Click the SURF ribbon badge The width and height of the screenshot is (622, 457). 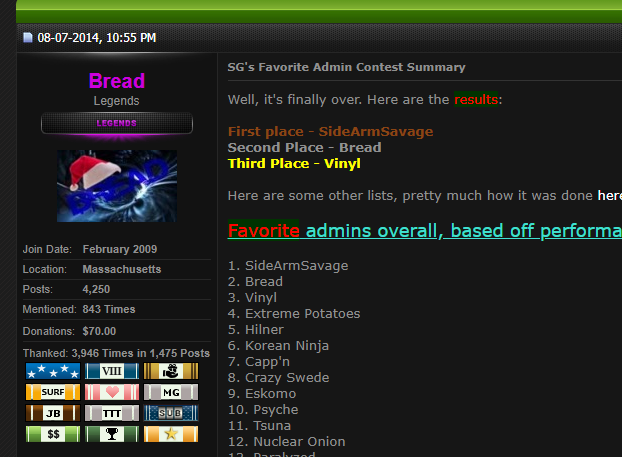coord(53,392)
